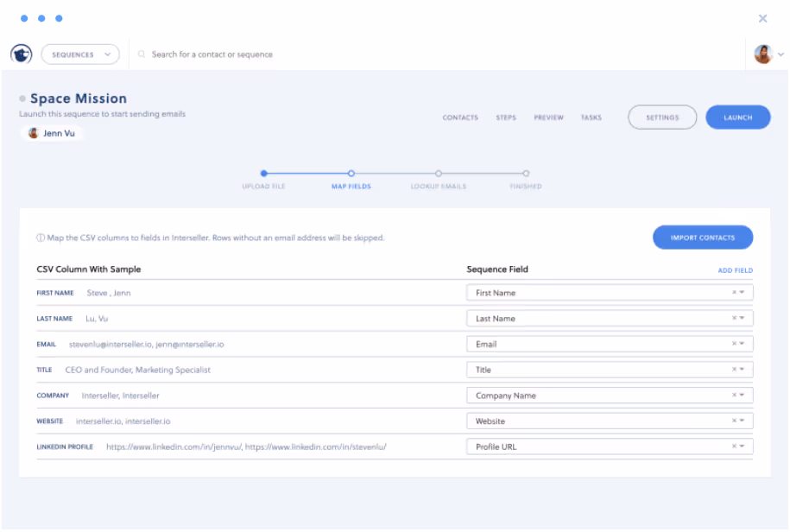Screen dimensions: 790x532
Task: Open ADD FIELD to create a new mapping
Action: pos(735,269)
